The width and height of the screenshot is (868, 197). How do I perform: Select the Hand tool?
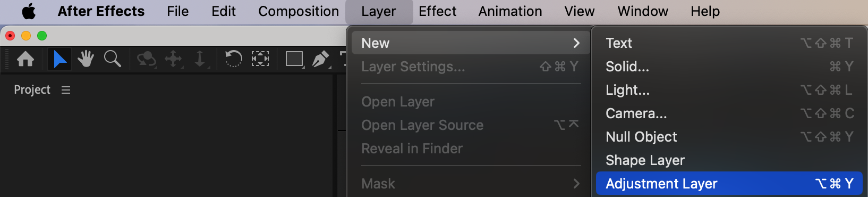pyautogui.click(x=86, y=59)
